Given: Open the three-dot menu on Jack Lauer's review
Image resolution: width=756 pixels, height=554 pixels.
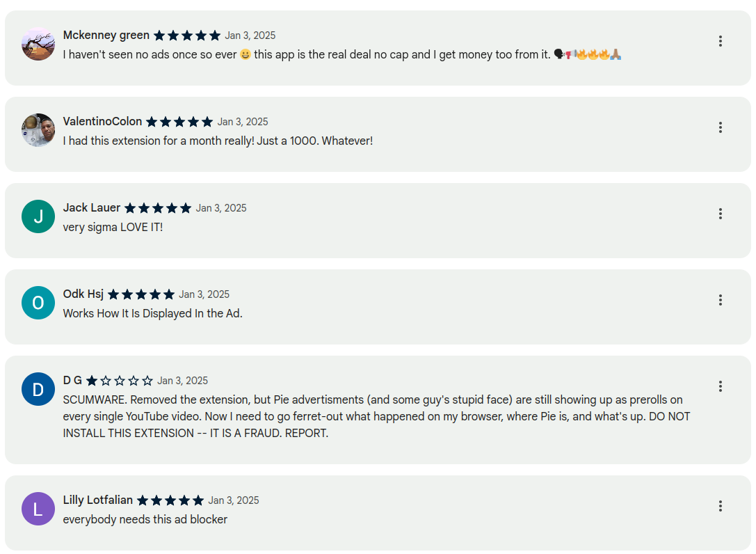Looking at the screenshot, I should tap(720, 214).
